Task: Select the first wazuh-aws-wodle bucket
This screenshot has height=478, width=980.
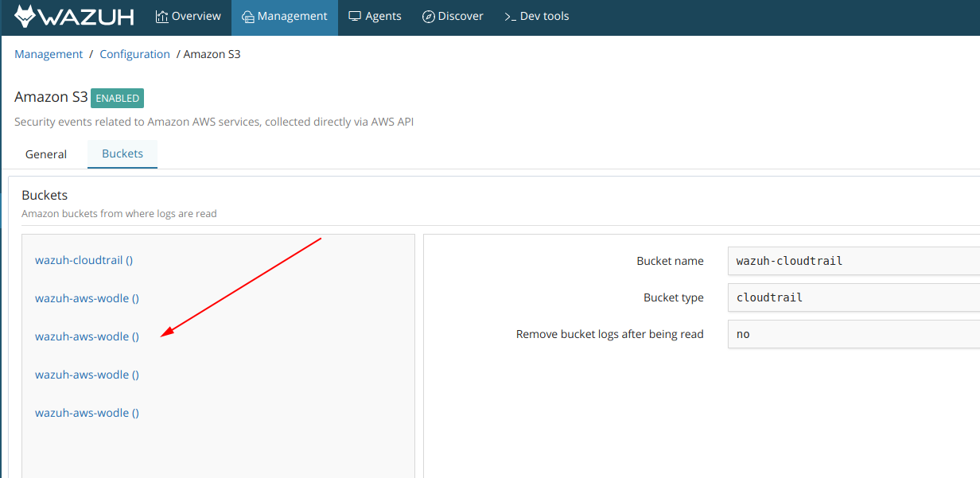Action: [x=87, y=297]
